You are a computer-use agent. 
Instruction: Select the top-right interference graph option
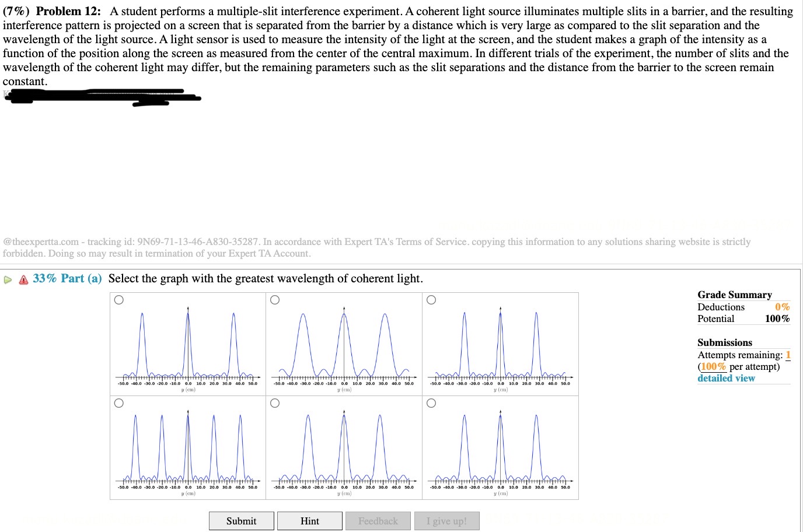(x=431, y=299)
